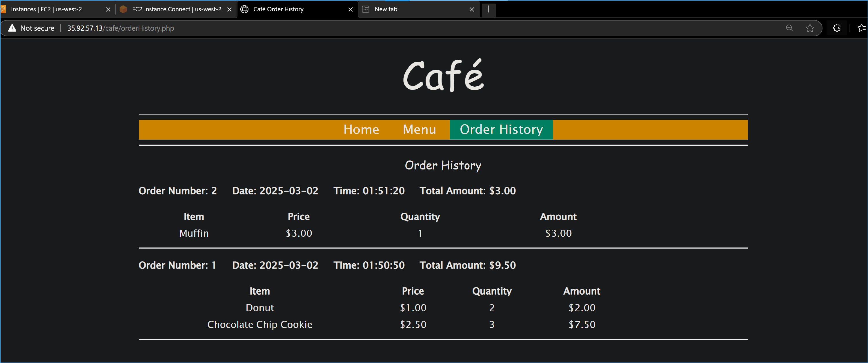The image size is (868, 363).
Task: Switch to the empty New tab
Action: tap(404, 9)
